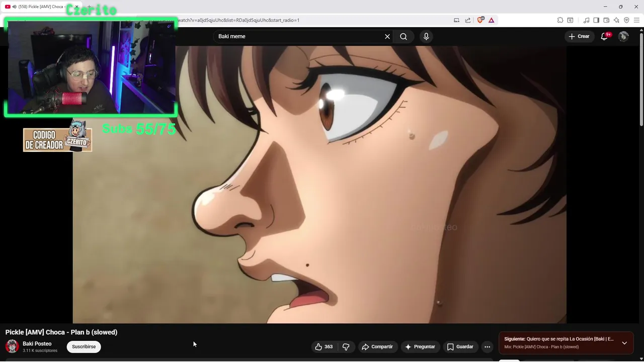Screen dimensions: 644x362
Task: Click the video title 'Pickle [AMV] Choca - Plan b (slowed)'
Action: pyautogui.click(x=61, y=332)
